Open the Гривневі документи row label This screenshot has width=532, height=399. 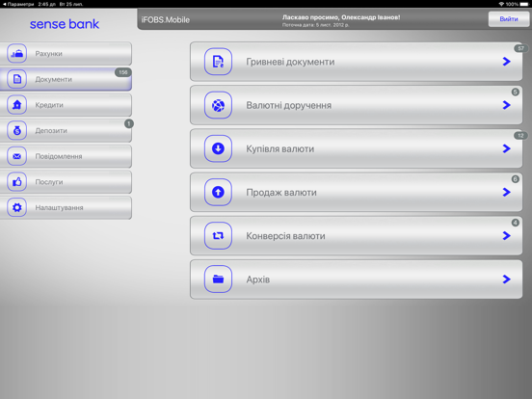point(290,62)
